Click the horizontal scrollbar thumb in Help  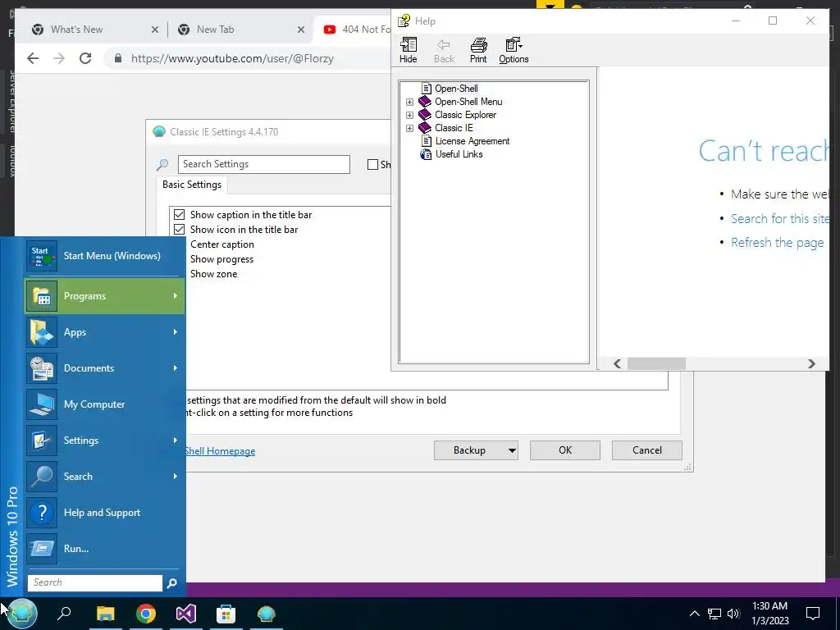[656, 363]
